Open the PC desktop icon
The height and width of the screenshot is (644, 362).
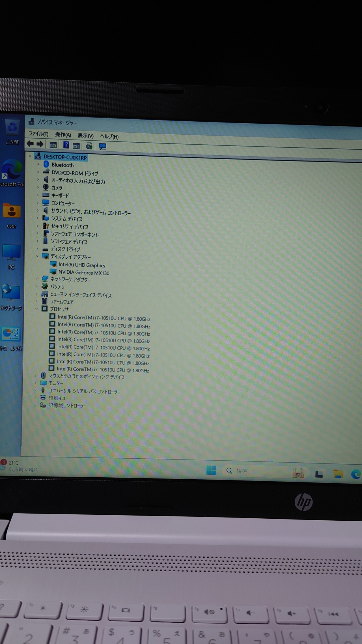(x=11, y=257)
